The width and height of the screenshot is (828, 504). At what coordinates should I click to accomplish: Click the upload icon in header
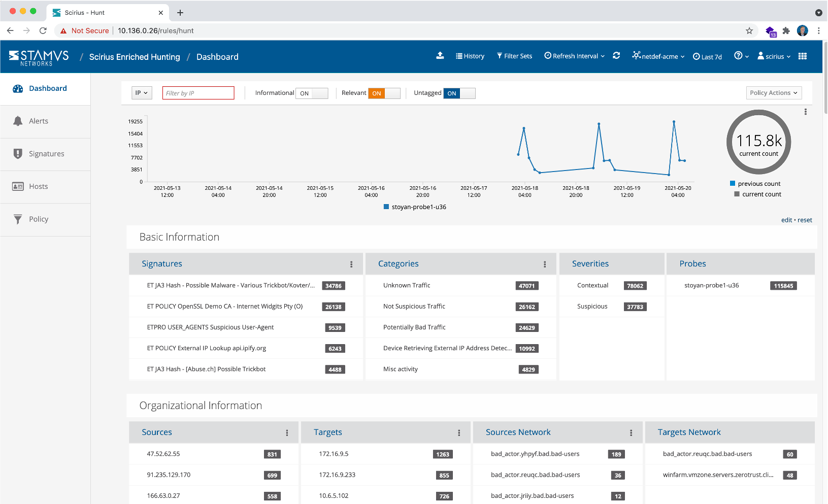click(440, 56)
